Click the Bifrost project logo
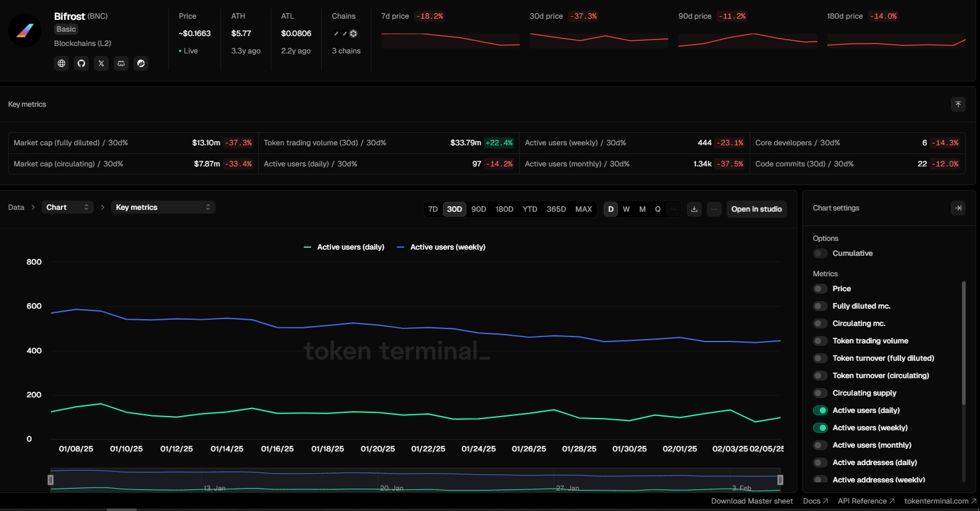This screenshot has width=980, height=511. pyautogui.click(x=25, y=30)
